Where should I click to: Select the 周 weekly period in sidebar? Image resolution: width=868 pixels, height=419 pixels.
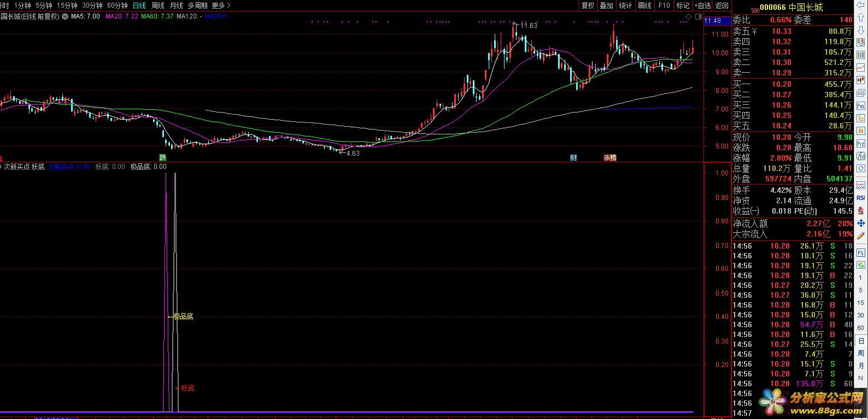click(x=860, y=353)
